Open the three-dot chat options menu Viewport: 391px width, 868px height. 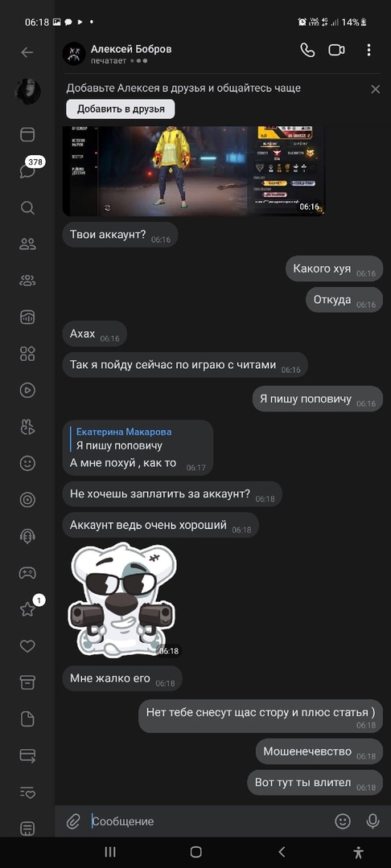[368, 51]
